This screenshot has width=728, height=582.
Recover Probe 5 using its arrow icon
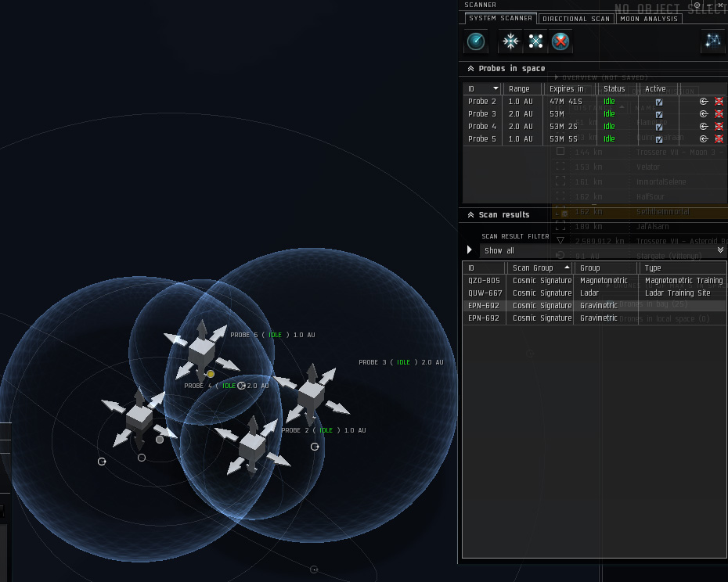coord(704,138)
